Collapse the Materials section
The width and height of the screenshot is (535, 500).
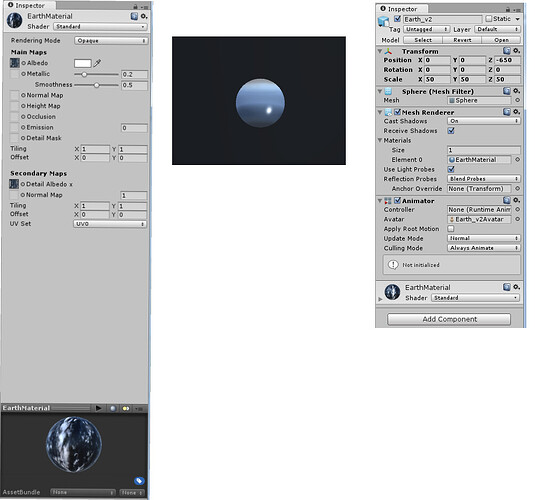[x=380, y=140]
